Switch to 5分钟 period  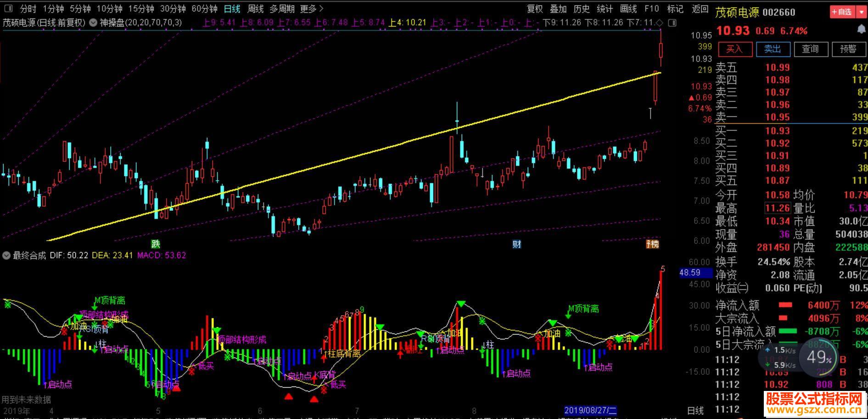click(x=80, y=9)
